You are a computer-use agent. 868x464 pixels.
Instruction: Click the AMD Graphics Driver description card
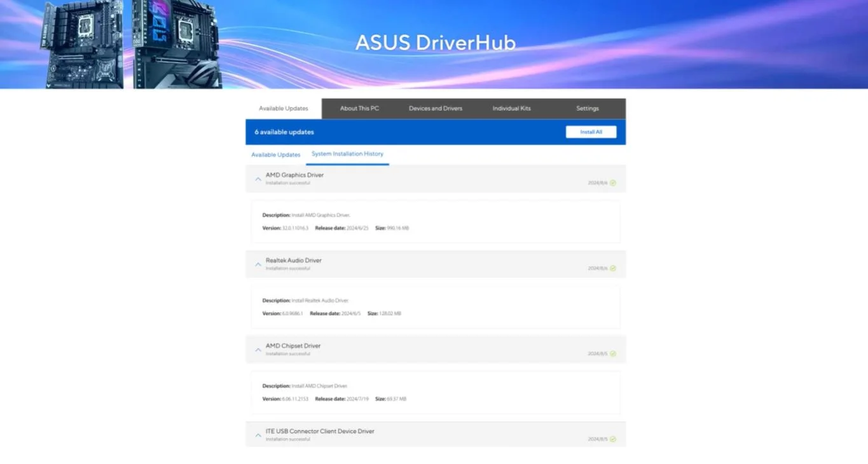(436, 221)
